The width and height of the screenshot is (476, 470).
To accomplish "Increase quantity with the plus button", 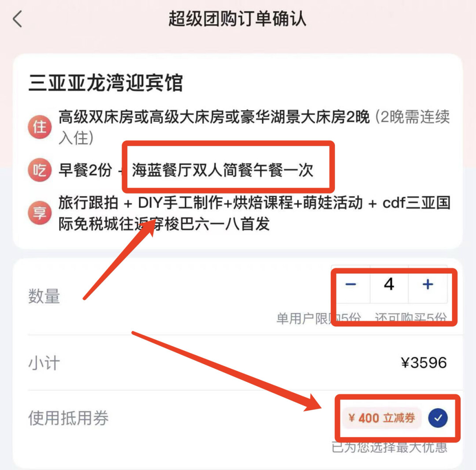I will [x=428, y=284].
